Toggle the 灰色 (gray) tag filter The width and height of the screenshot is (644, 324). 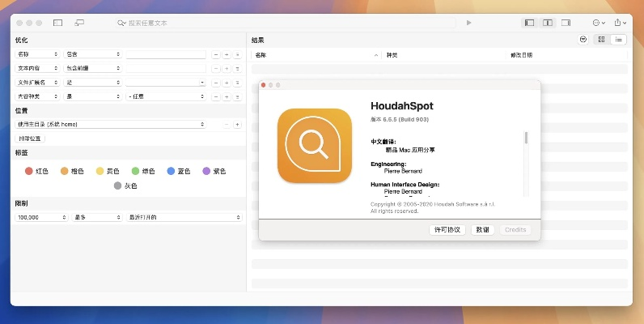point(125,185)
